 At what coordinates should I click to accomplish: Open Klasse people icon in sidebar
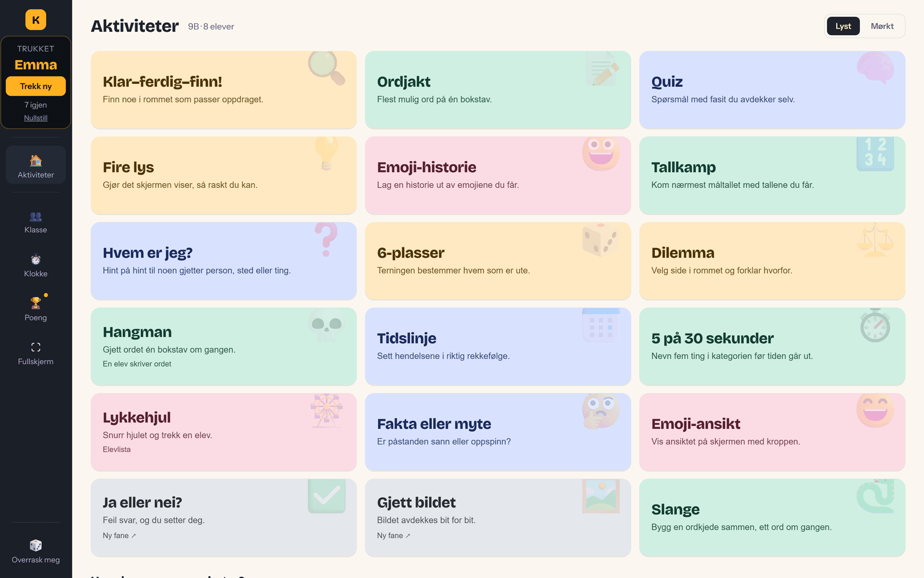click(x=36, y=216)
